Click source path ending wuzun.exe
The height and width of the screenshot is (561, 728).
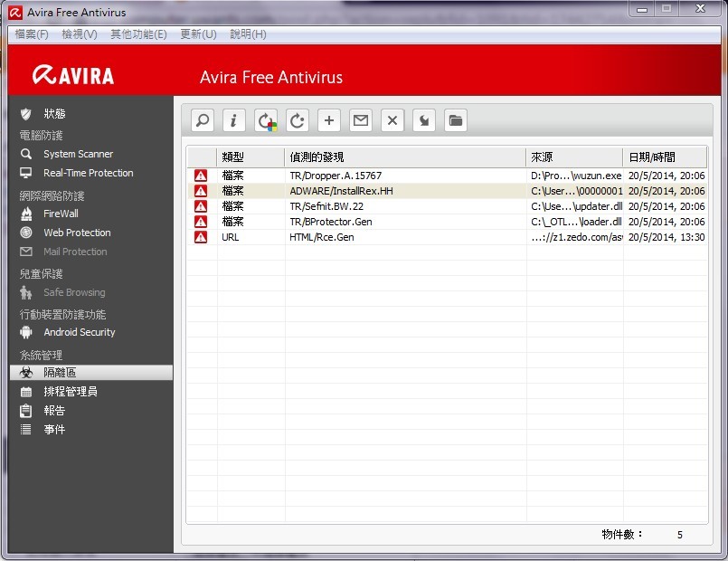[576, 176]
